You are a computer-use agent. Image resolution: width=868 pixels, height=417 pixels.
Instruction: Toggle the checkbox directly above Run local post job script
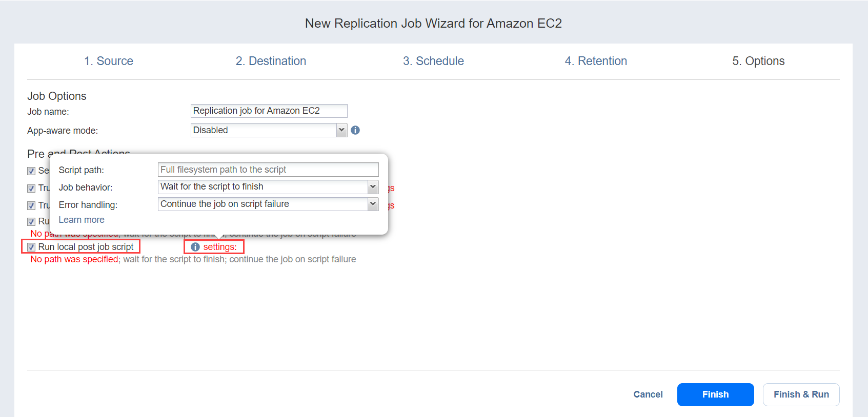[31, 221]
